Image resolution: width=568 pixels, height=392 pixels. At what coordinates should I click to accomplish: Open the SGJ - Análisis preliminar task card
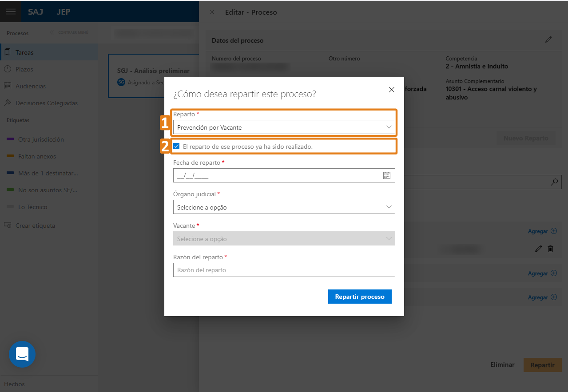click(153, 76)
